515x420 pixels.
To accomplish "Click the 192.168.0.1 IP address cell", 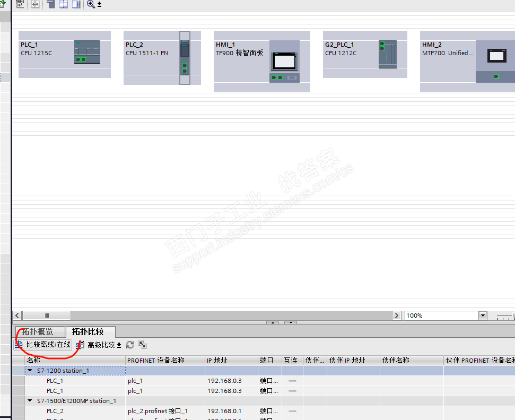I will click(x=232, y=411).
